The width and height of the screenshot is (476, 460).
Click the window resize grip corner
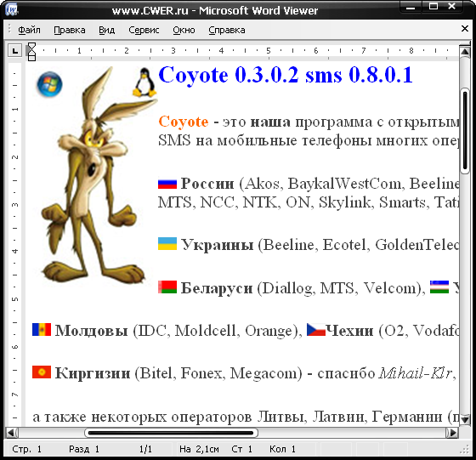pos(465,450)
